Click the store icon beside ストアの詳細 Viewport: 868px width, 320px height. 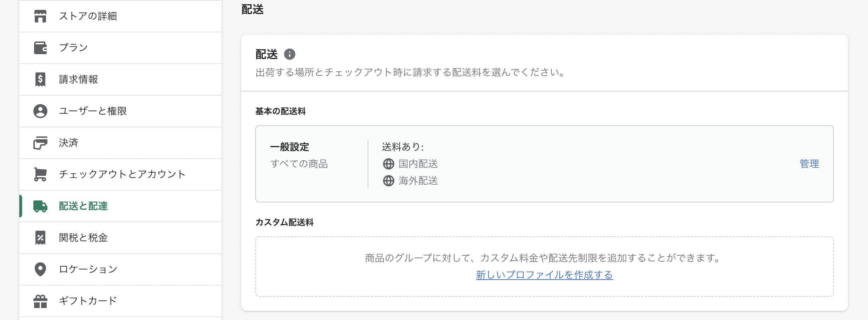pyautogui.click(x=40, y=16)
